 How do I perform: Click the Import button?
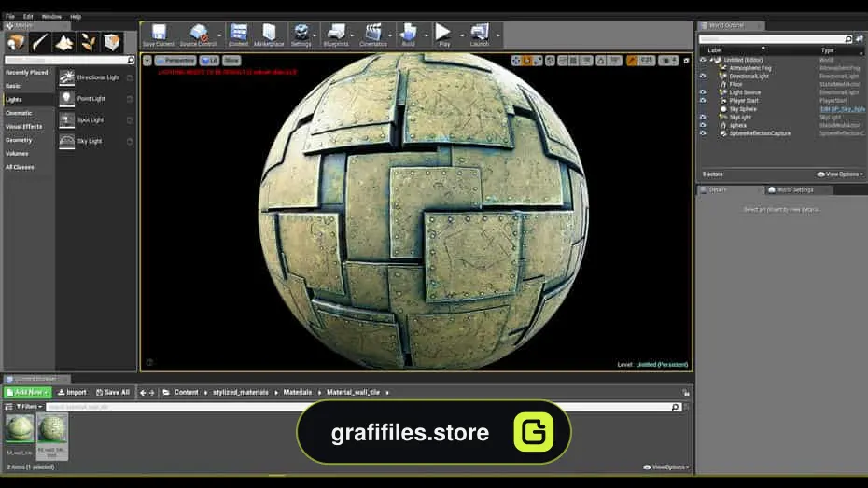72,392
